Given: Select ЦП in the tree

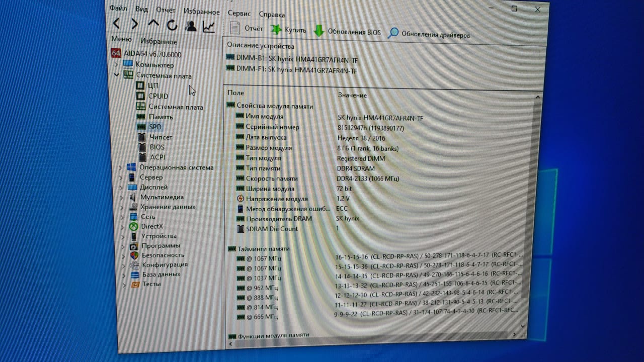Looking at the screenshot, I should point(147,85).
